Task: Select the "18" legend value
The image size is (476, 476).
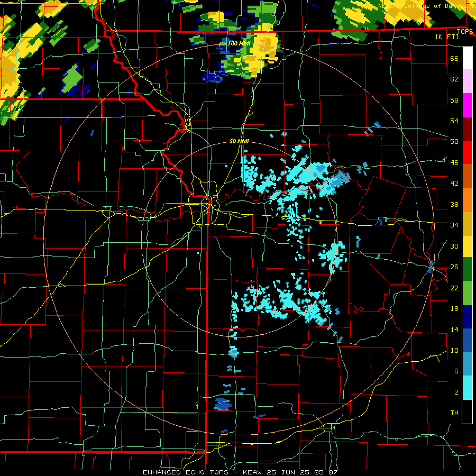Action: pyautogui.click(x=454, y=309)
